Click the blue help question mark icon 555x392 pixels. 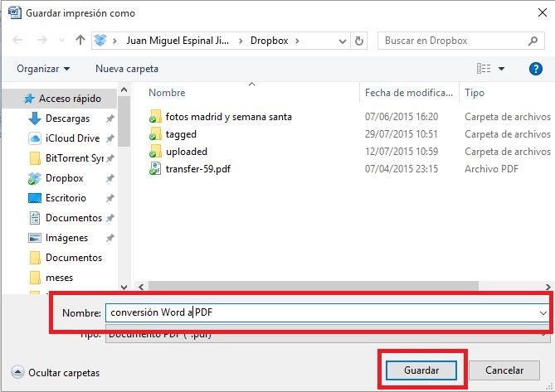coord(535,69)
